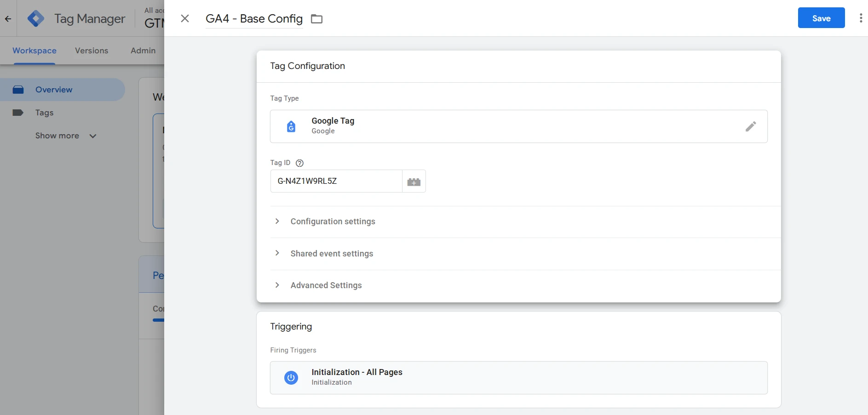Screen dimensions: 868x415
Task: Click the folder icon beside tag name
Action: coord(316,19)
